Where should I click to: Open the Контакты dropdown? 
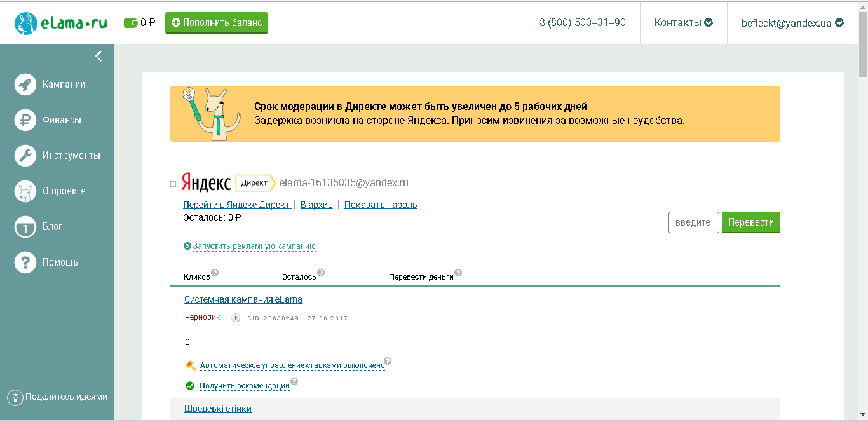pyautogui.click(x=684, y=22)
